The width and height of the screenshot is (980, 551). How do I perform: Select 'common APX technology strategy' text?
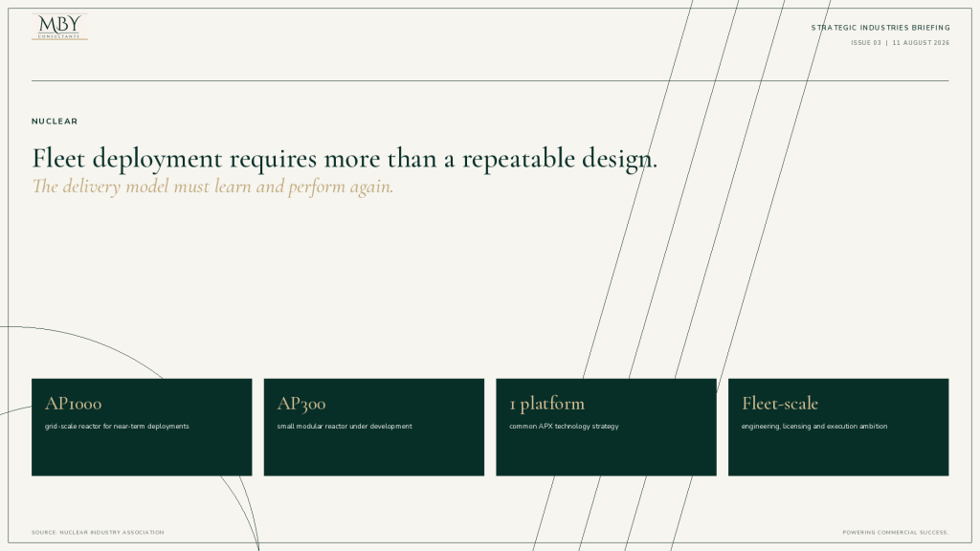564,426
